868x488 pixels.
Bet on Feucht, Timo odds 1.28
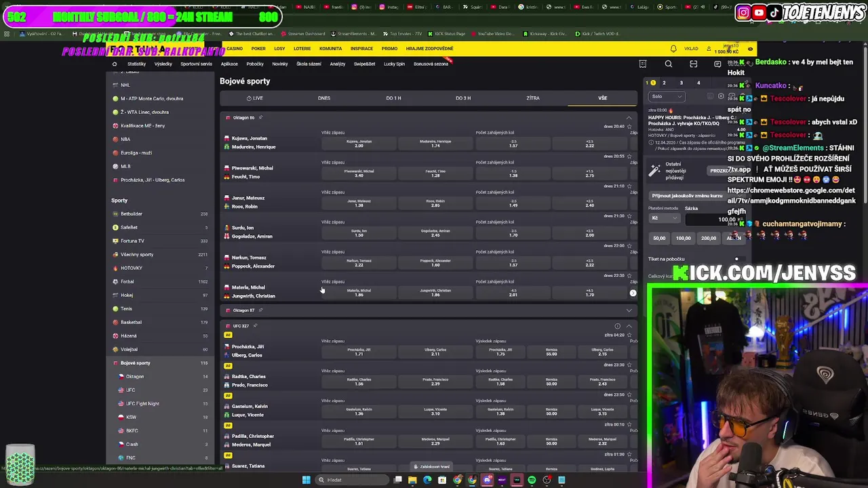[435, 174]
